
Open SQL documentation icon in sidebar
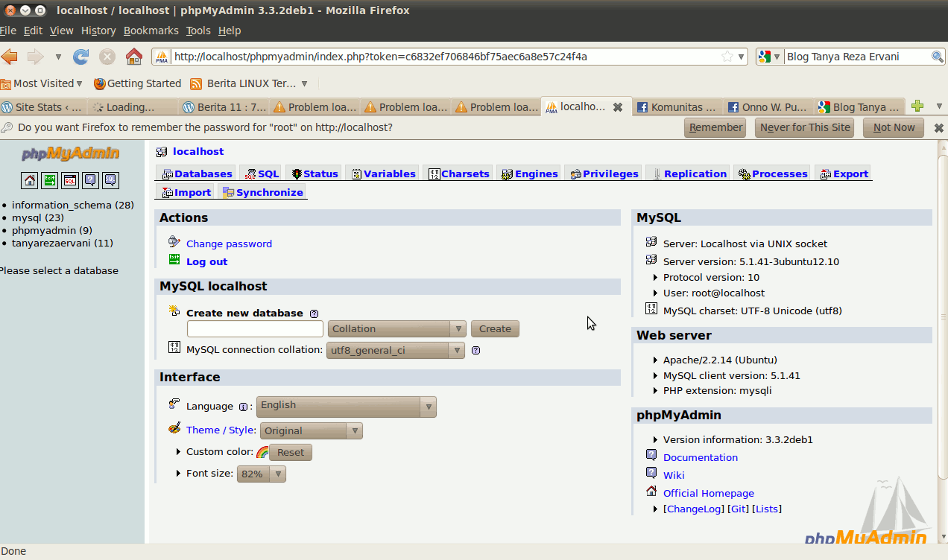[110, 179]
